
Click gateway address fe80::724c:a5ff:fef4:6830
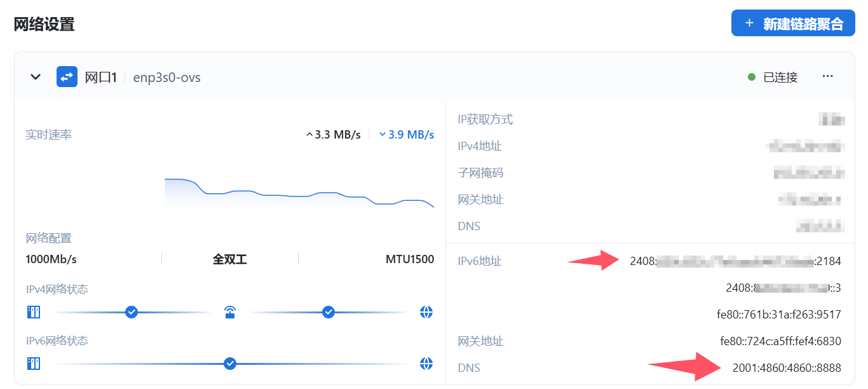780,341
